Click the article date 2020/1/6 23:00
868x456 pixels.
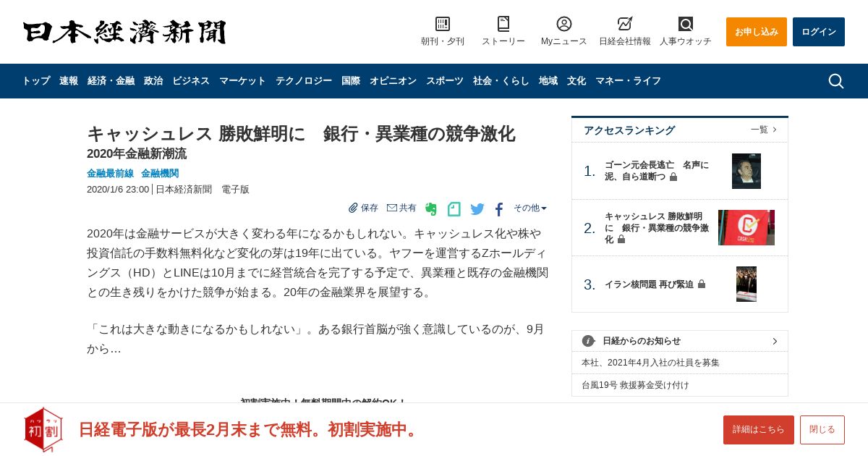tap(118, 190)
